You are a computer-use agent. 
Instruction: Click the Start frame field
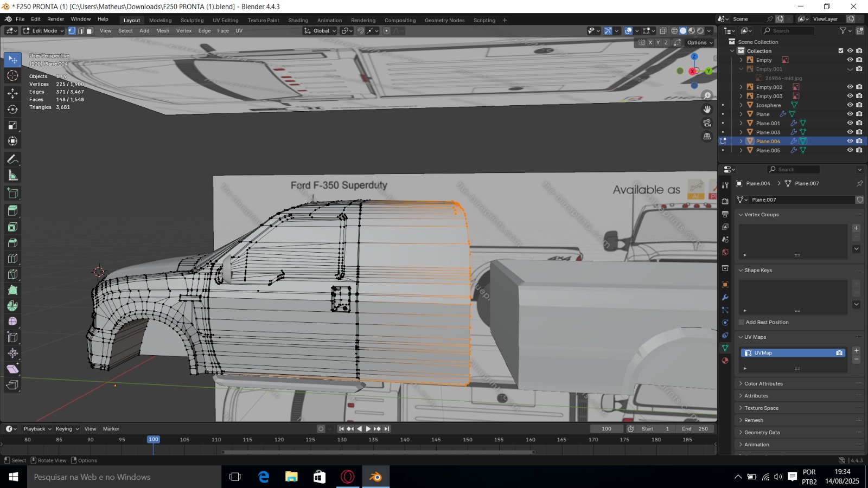(655, 429)
